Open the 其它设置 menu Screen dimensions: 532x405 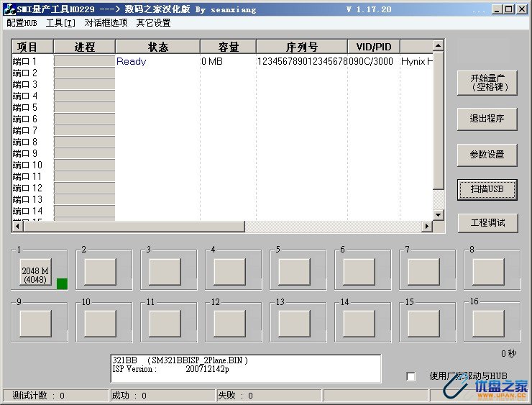coord(153,22)
